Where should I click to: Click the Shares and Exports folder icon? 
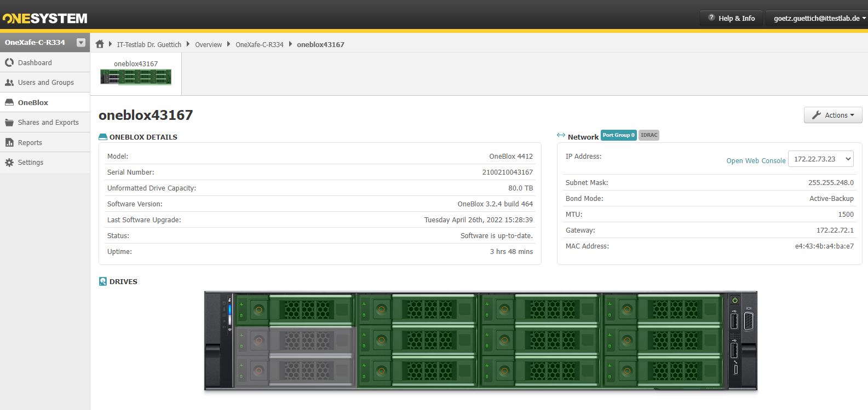click(x=9, y=123)
